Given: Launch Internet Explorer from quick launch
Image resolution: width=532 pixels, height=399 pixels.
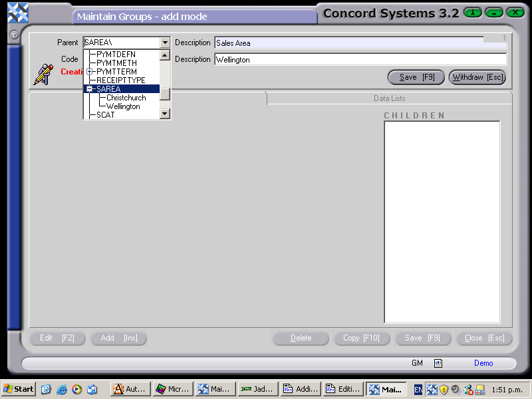Looking at the screenshot, I should click(x=61, y=389).
